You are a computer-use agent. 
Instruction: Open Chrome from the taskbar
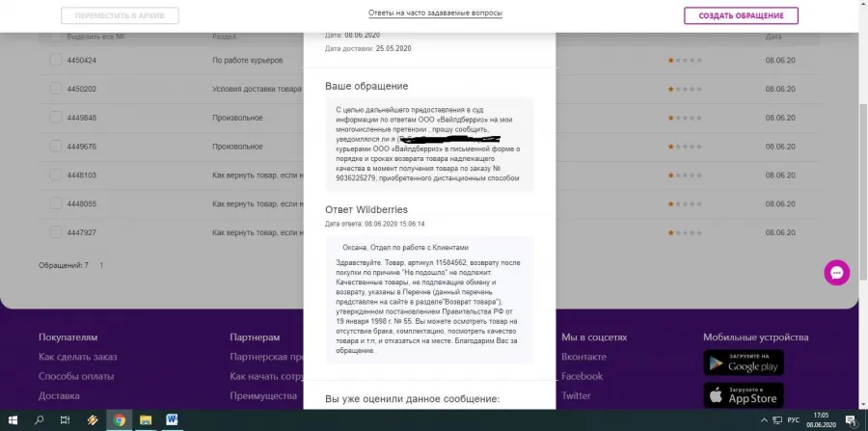119,420
